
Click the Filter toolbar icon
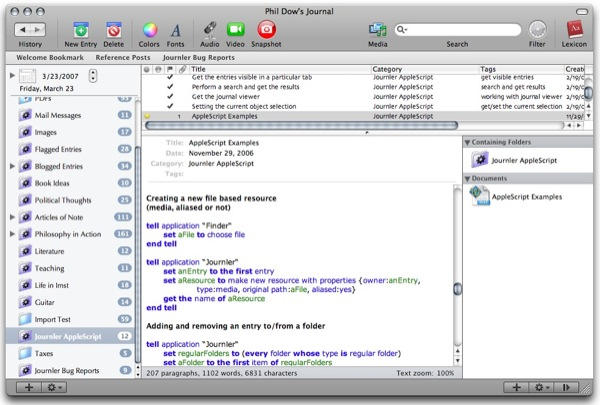pos(537,29)
